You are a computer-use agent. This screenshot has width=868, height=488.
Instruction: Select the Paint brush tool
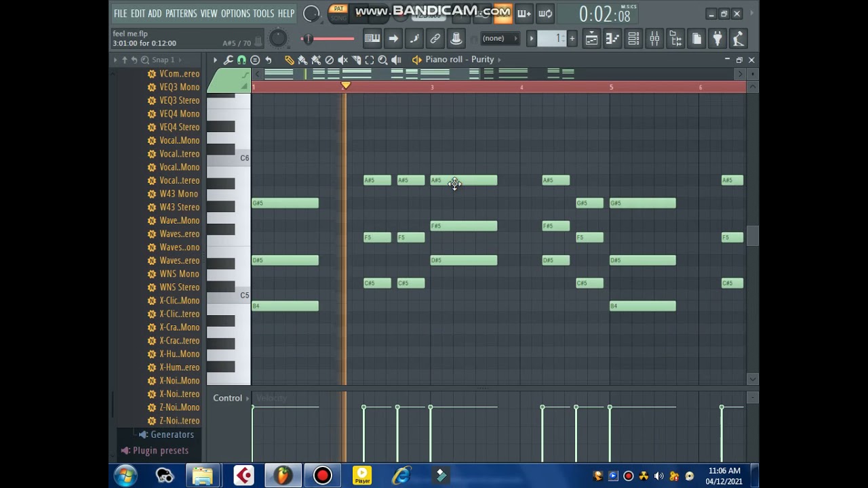[302, 60]
